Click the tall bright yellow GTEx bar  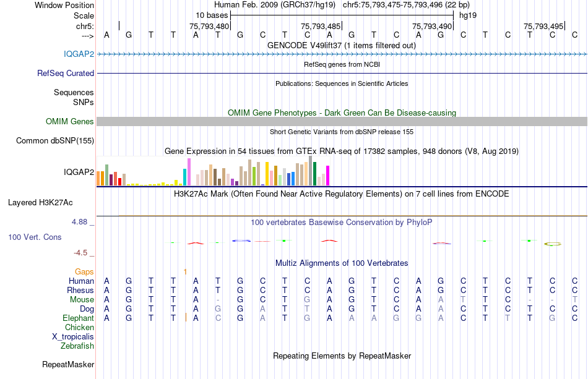tap(267, 174)
